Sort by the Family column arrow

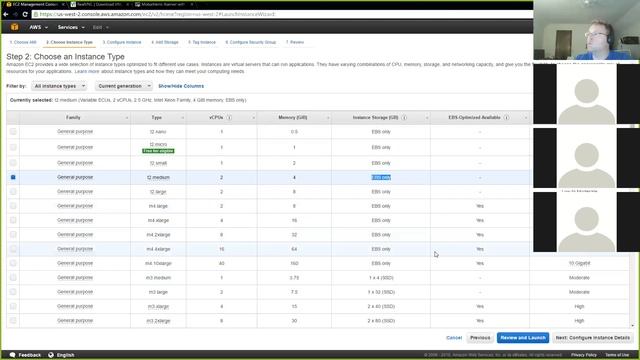coord(127,118)
